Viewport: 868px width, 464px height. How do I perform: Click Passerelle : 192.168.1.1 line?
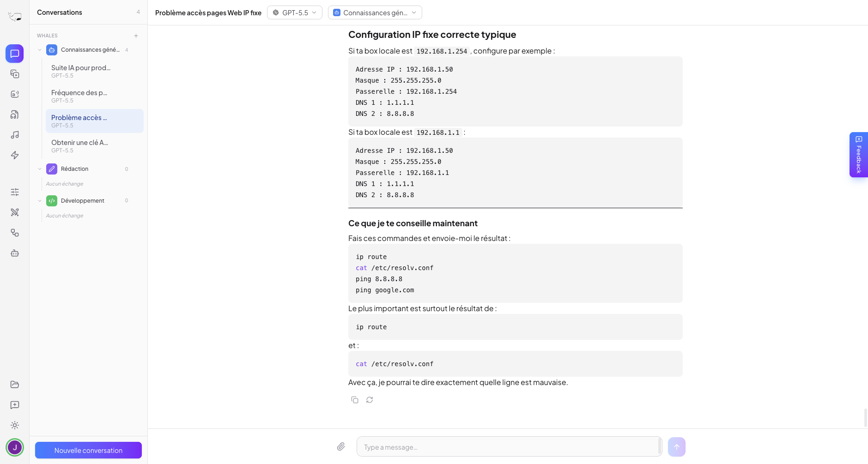(402, 173)
